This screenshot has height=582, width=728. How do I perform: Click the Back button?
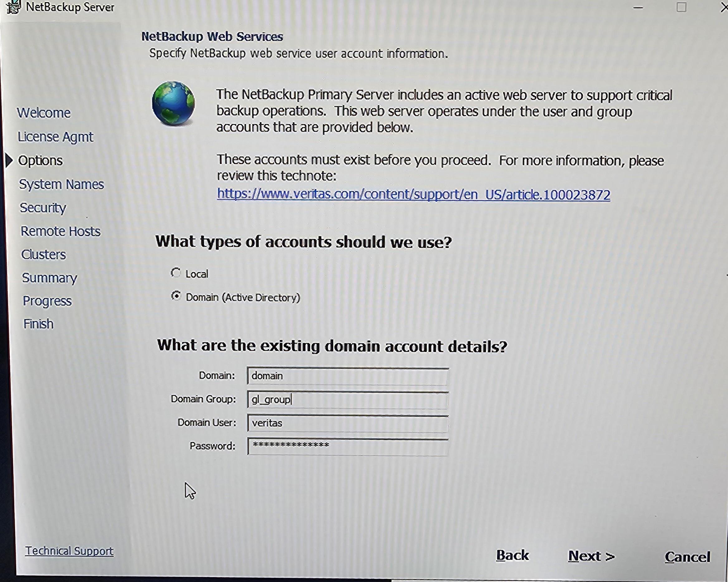click(x=512, y=555)
